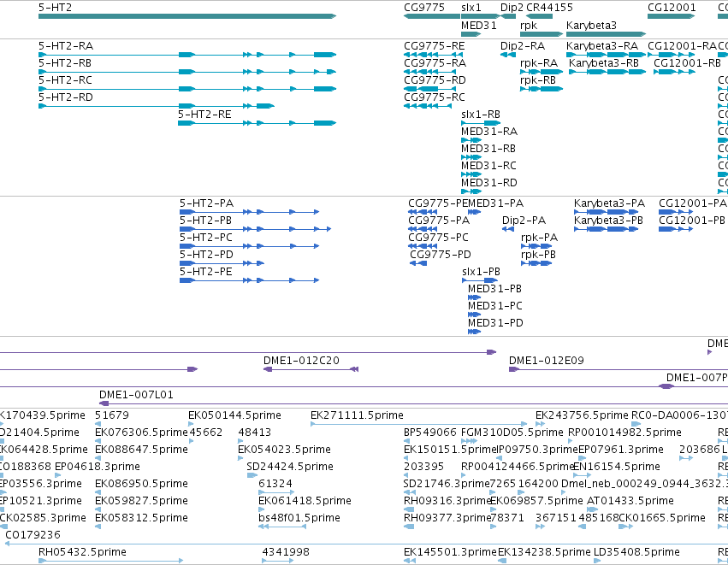Select transcript MED31-RD label
The height and width of the screenshot is (565, 728).
489,183
